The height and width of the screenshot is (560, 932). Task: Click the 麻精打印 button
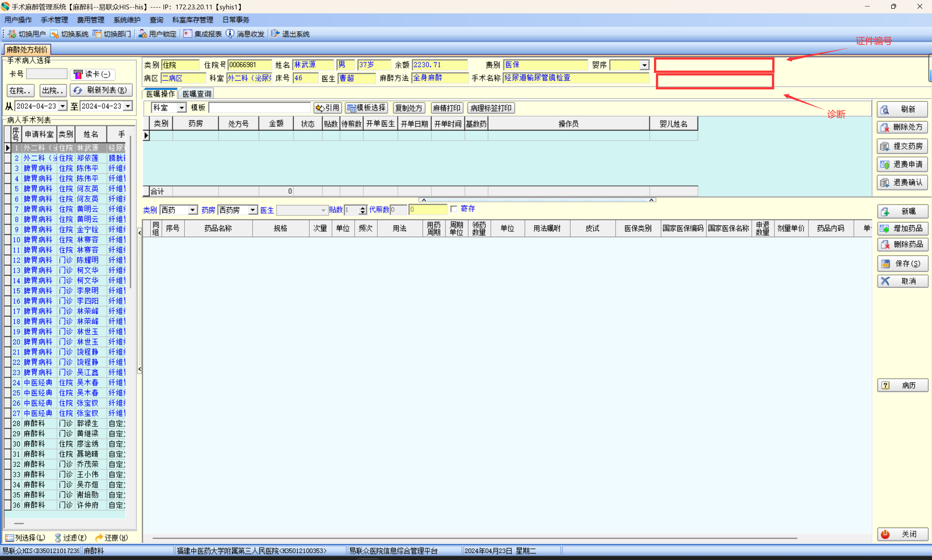447,108
